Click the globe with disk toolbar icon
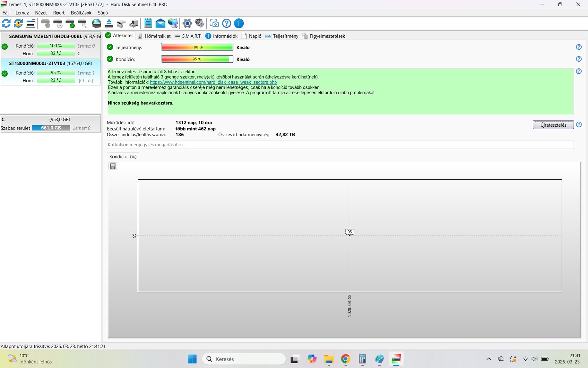The height and width of the screenshot is (368, 588). (x=97, y=23)
